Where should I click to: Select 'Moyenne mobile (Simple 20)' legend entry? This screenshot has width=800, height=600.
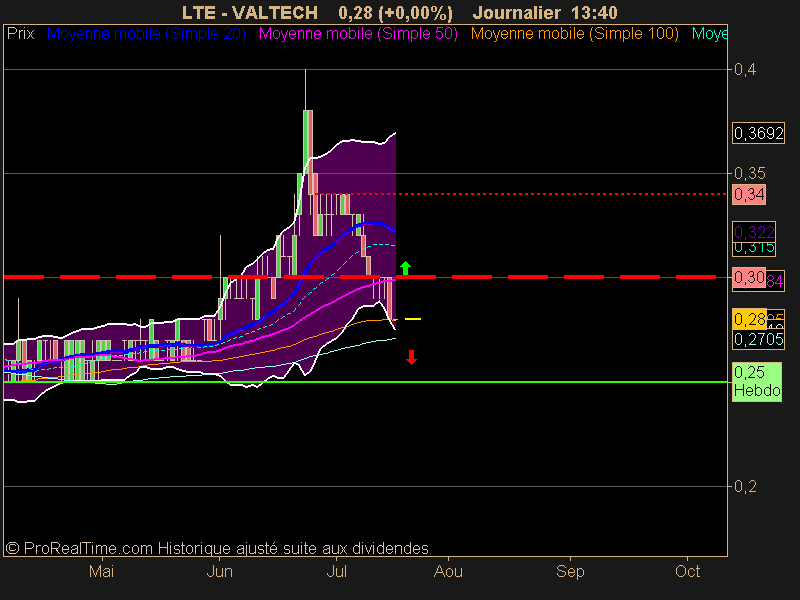tap(146, 34)
